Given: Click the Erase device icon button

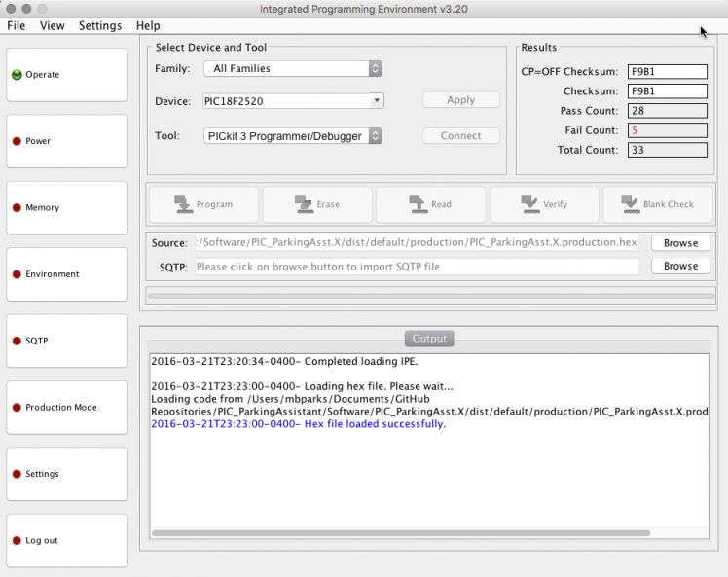Looking at the screenshot, I should coord(316,204).
